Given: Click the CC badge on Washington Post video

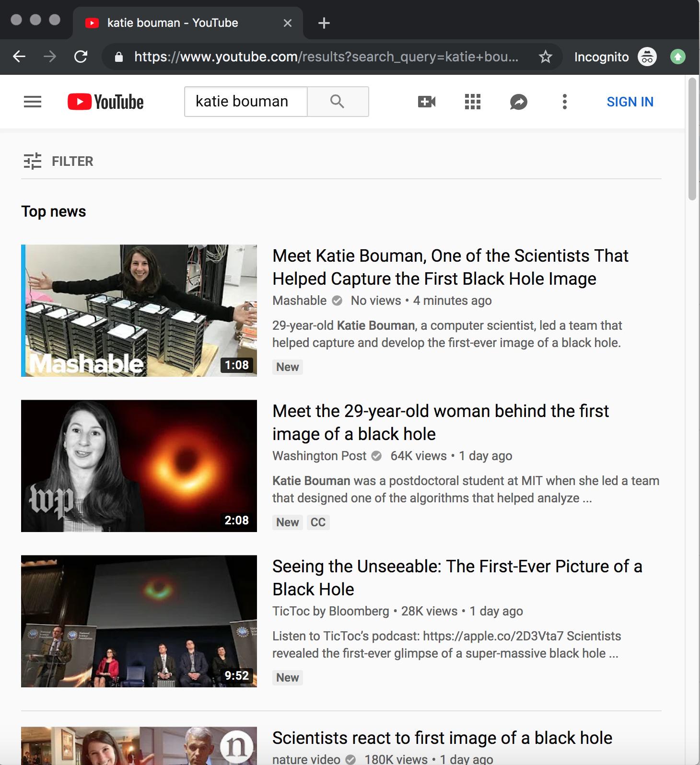Looking at the screenshot, I should click(x=318, y=522).
